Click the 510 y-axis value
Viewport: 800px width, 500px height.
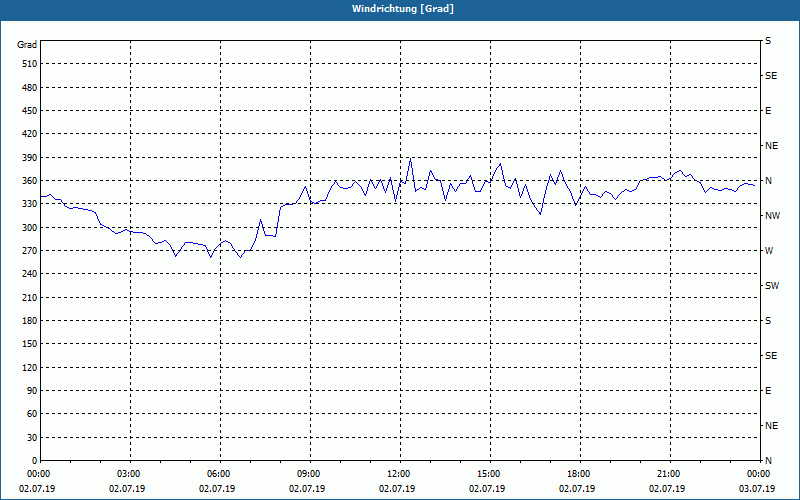30,64
